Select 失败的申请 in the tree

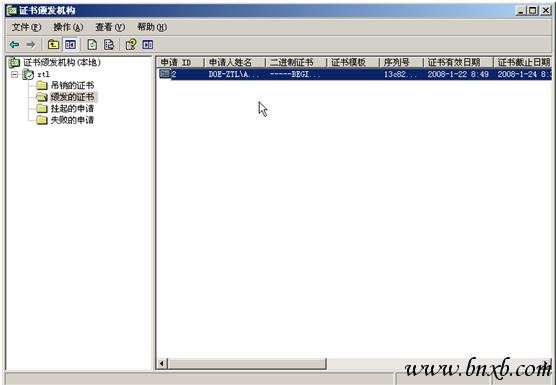coord(73,120)
